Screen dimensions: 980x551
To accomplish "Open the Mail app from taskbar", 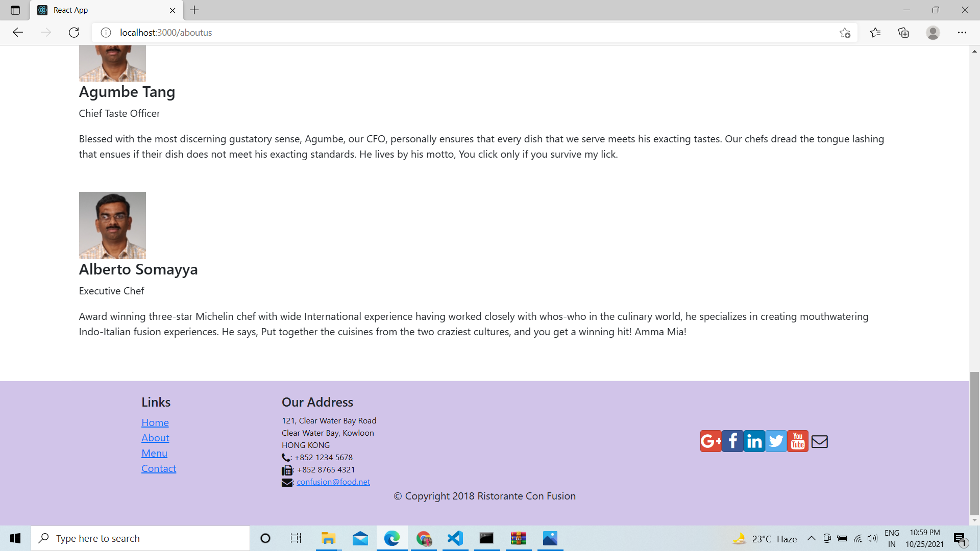I will [x=360, y=538].
